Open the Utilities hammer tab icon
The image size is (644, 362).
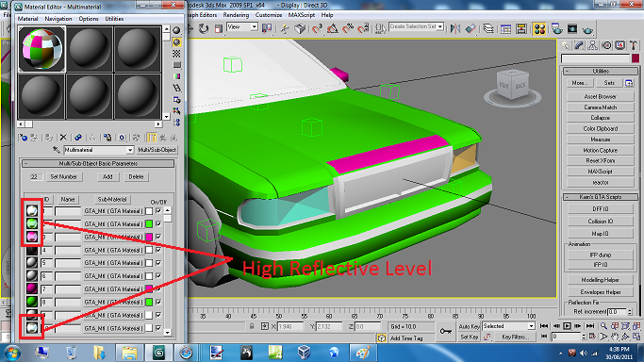[x=634, y=45]
